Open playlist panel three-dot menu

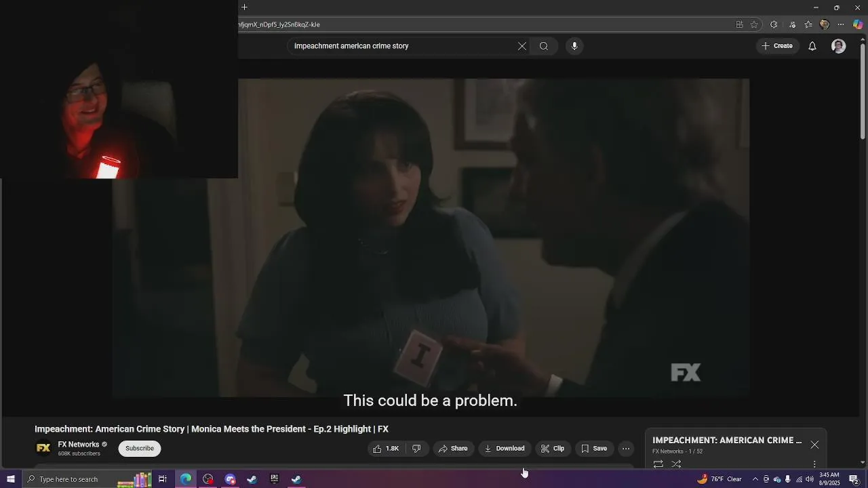pyautogui.click(x=814, y=464)
